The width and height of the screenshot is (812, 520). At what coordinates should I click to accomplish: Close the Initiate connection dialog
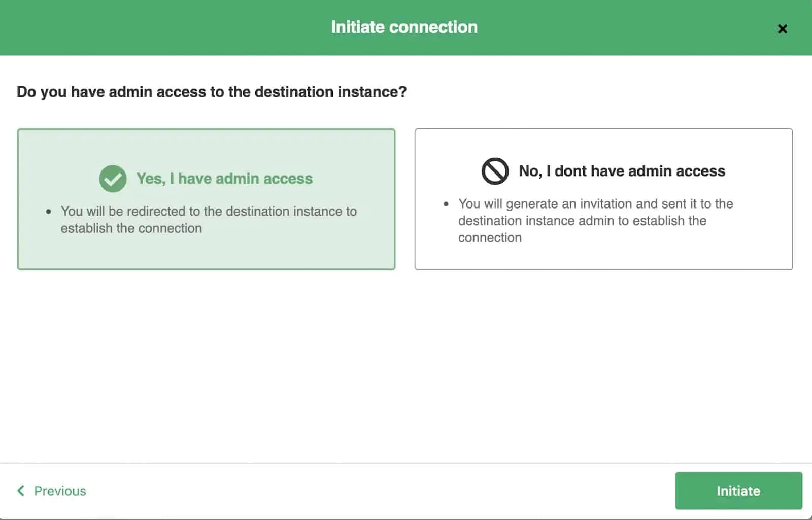(x=782, y=29)
